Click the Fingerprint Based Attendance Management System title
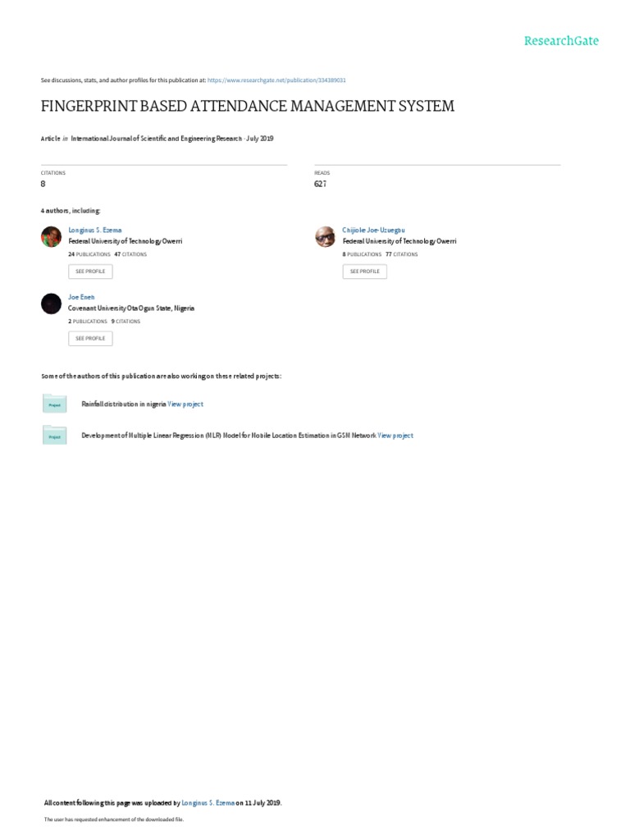 (248, 106)
